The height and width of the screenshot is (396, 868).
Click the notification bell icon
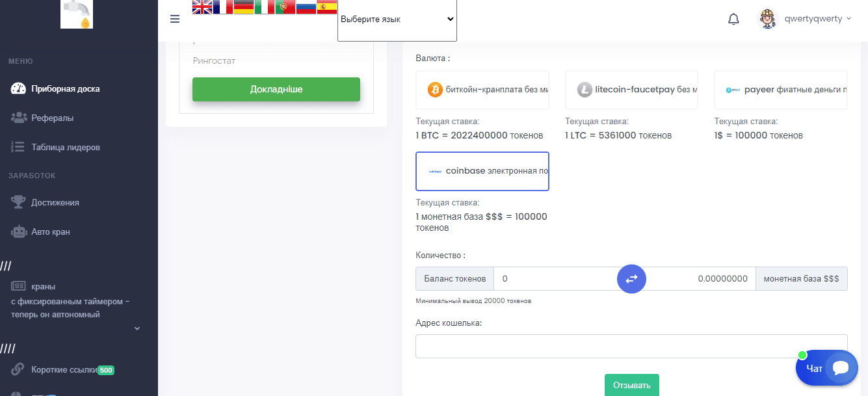point(733,18)
